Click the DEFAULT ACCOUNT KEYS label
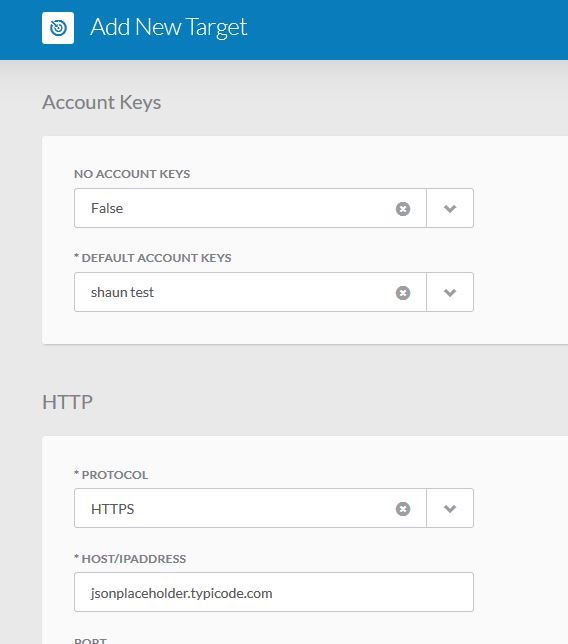The width and height of the screenshot is (568, 644). click(153, 258)
